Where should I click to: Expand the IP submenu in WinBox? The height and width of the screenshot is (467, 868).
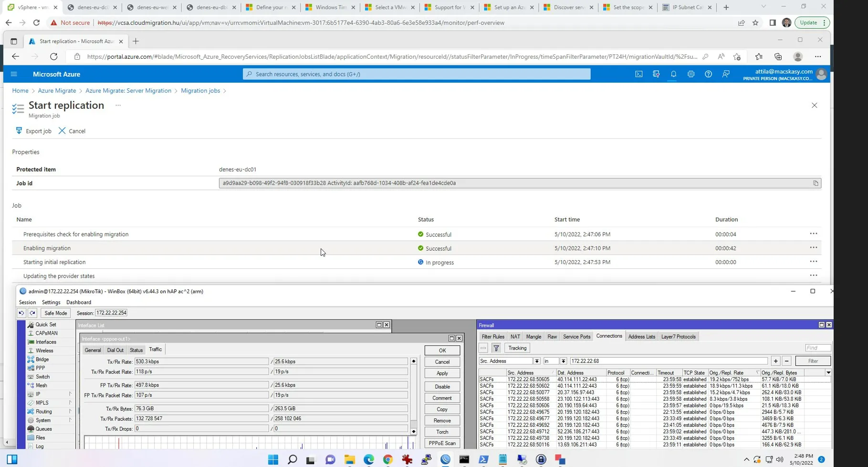click(70, 394)
